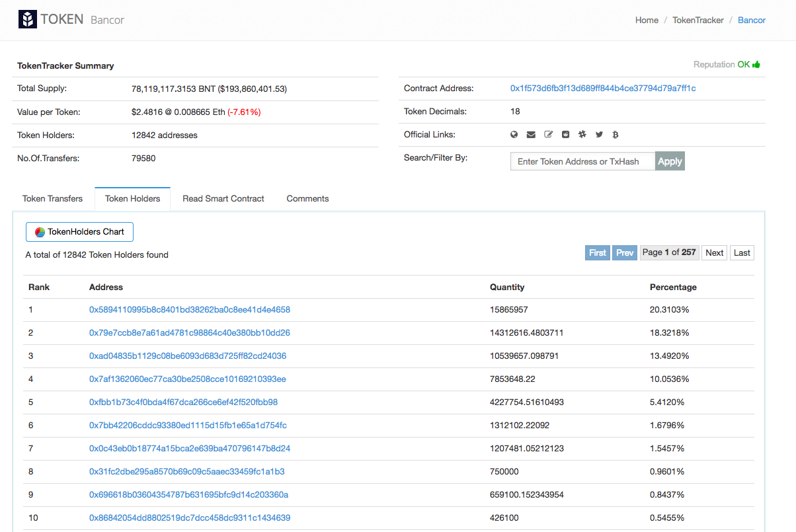Click the TokenTracker Summary heading
This screenshot has width=796, height=532.
[65, 65]
